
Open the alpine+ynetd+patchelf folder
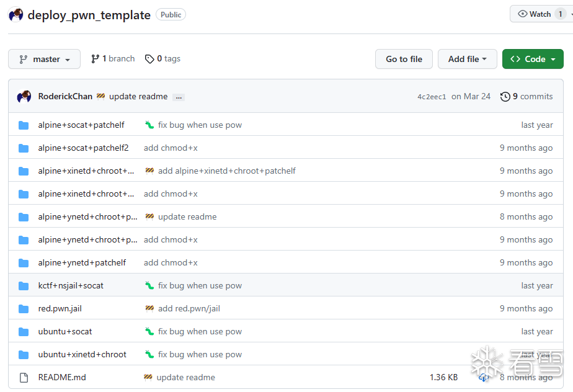82,262
